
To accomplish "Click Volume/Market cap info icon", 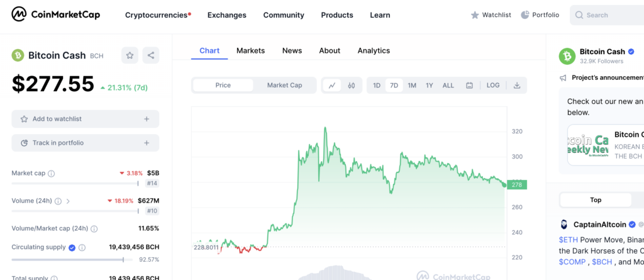I will point(94,228).
